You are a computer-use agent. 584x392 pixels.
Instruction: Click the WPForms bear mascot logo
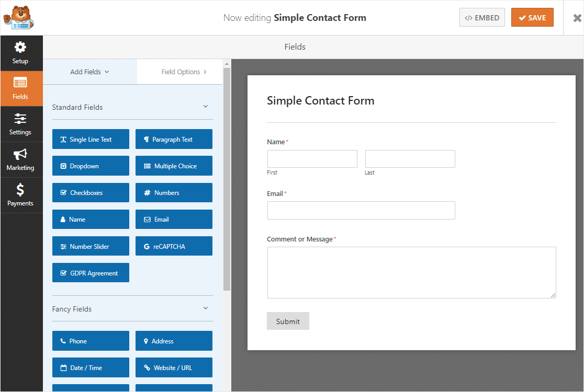19,17
